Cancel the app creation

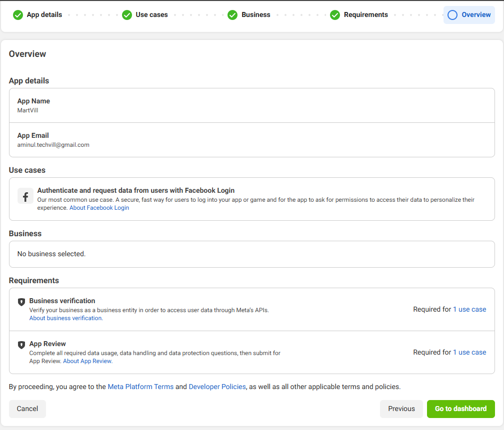[27, 409]
